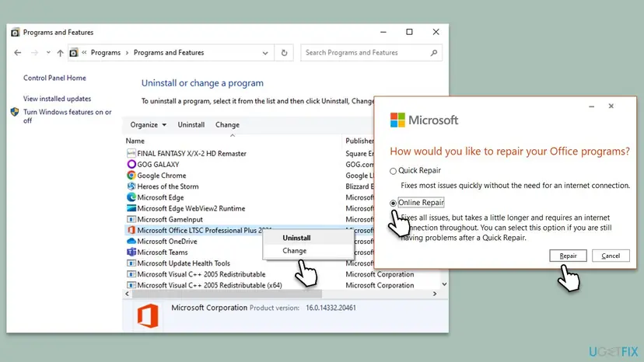The height and width of the screenshot is (362, 644).
Task: Select the Google Chrome icon
Action: 131,176
